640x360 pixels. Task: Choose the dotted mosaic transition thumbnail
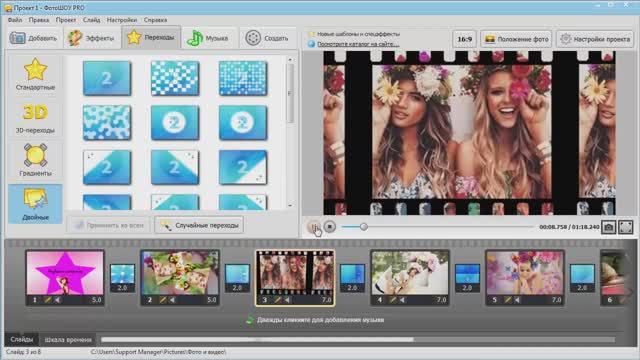tap(243, 78)
